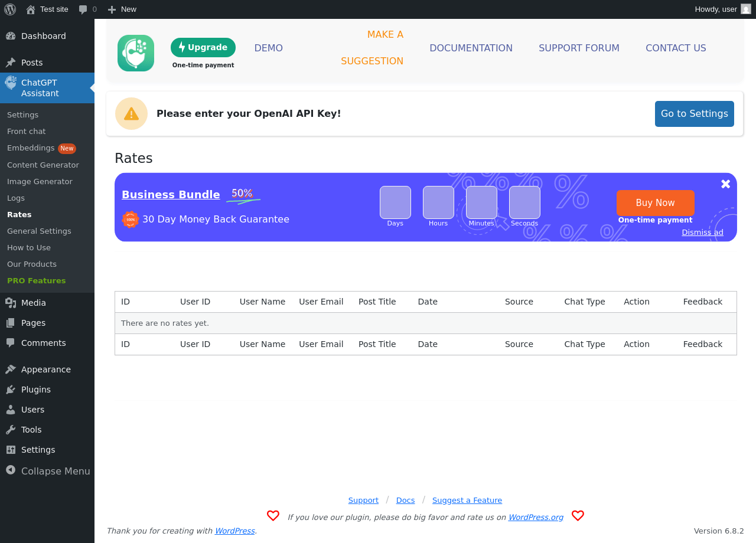The height and width of the screenshot is (543, 756).
Task: Click the "Post Title" header in the table's bottom row
Action: click(377, 345)
